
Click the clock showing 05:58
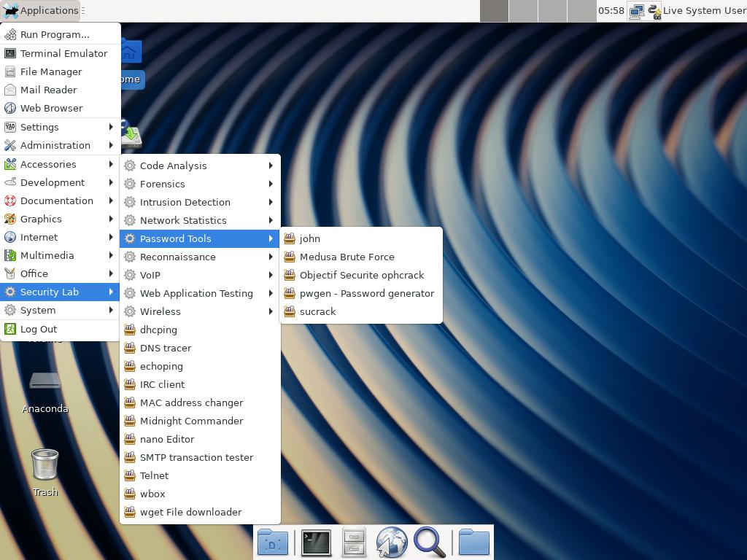pos(611,10)
